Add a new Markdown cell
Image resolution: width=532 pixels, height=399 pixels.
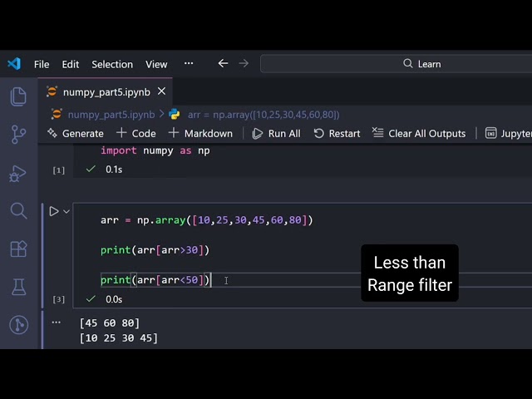point(200,133)
